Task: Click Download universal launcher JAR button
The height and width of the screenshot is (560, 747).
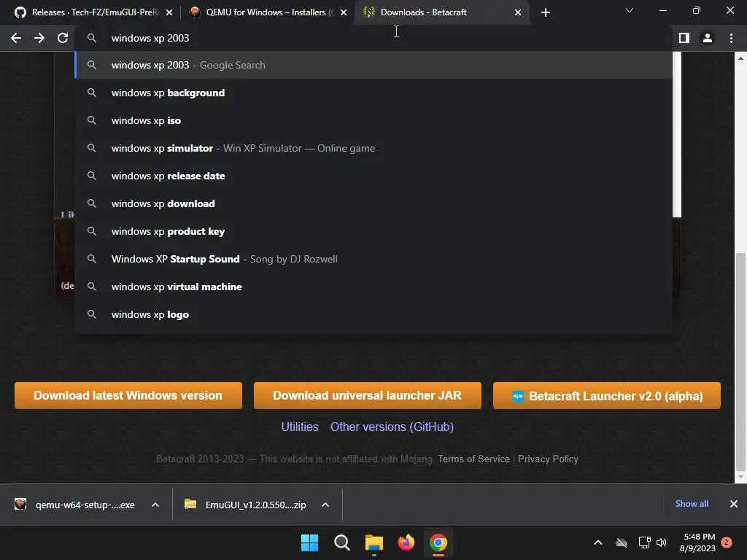Action: click(368, 395)
